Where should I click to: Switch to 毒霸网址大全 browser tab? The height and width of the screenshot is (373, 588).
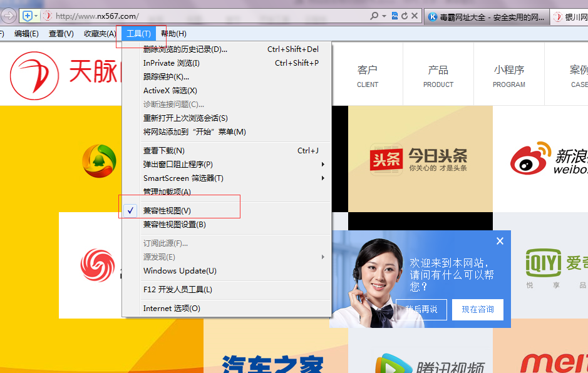point(485,17)
